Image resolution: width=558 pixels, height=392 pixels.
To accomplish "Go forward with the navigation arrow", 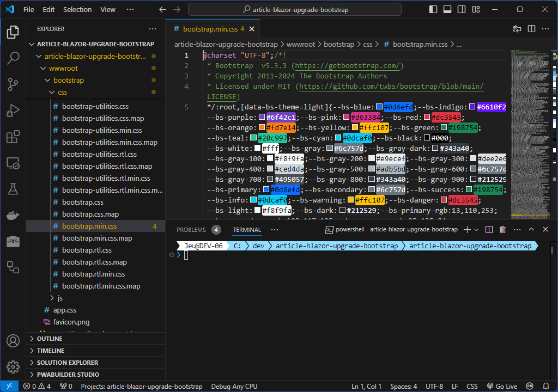I will (x=177, y=10).
